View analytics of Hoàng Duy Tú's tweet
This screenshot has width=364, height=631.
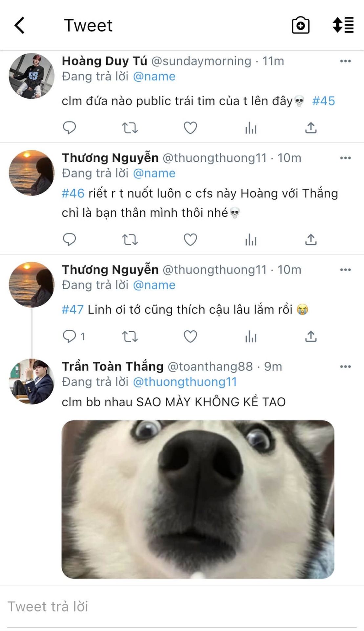pyautogui.click(x=251, y=128)
